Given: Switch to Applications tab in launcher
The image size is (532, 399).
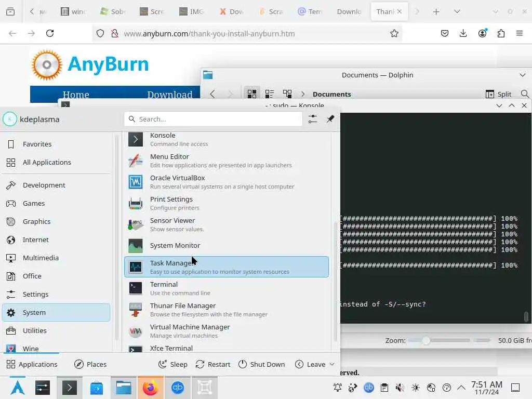Looking at the screenshot, I should (x=32, y=364).
